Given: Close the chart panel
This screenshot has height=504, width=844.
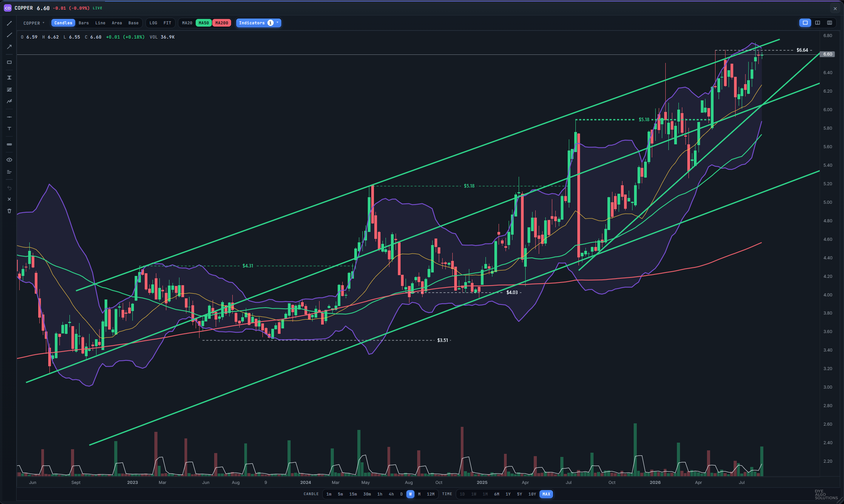Looking at the screenshot, I should (x=835, y=8).
